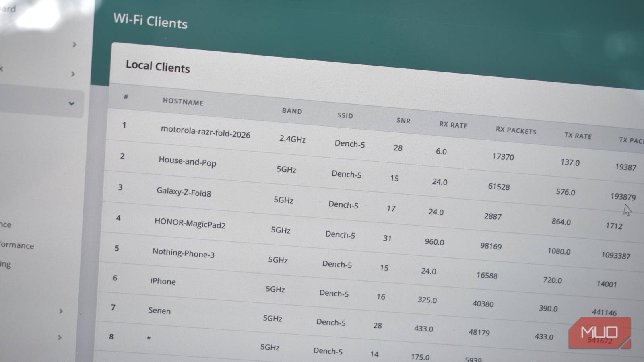Click TX packets value 193879
644x362 pixels.
(x=623, y=197)
